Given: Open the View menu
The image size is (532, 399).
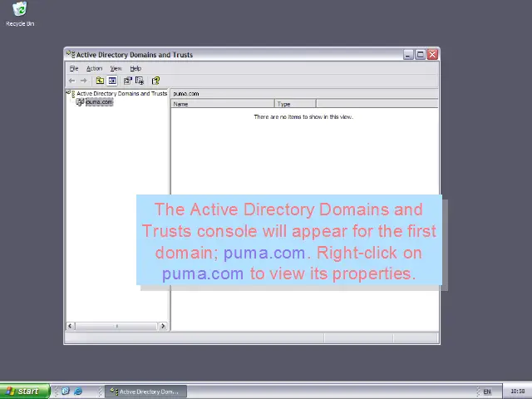Looking at the screenshot, I should point(116,68).
